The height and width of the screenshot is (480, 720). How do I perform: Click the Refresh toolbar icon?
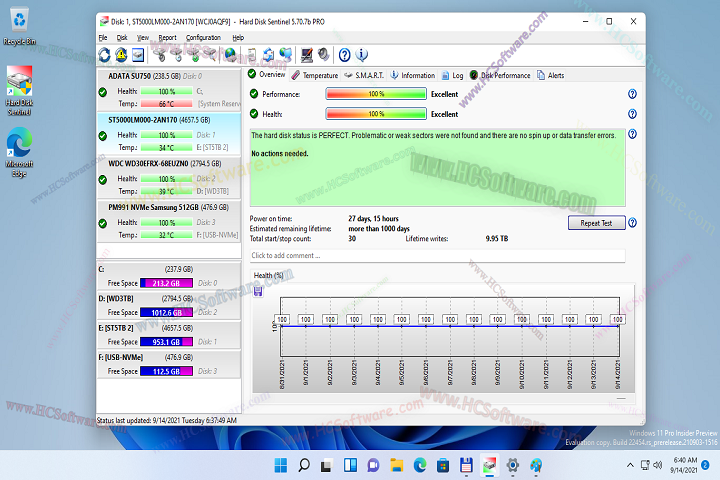click(x=105, y=55)
